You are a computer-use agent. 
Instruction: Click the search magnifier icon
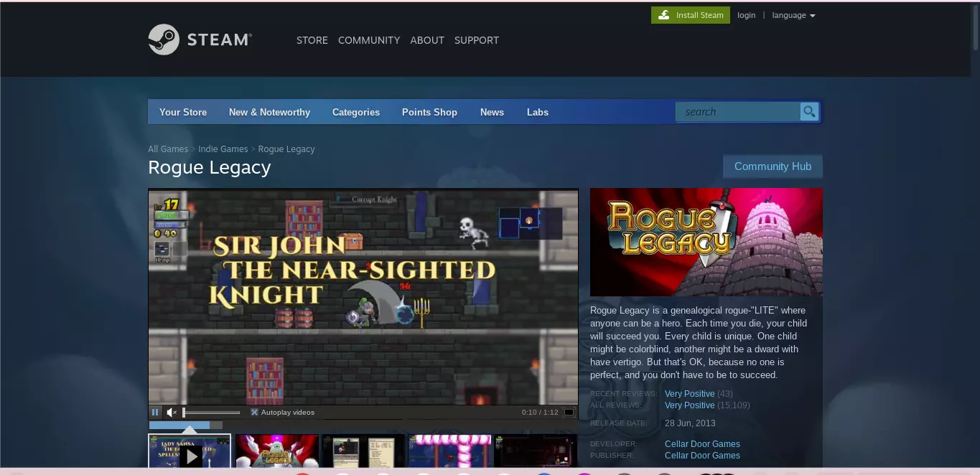809,111
